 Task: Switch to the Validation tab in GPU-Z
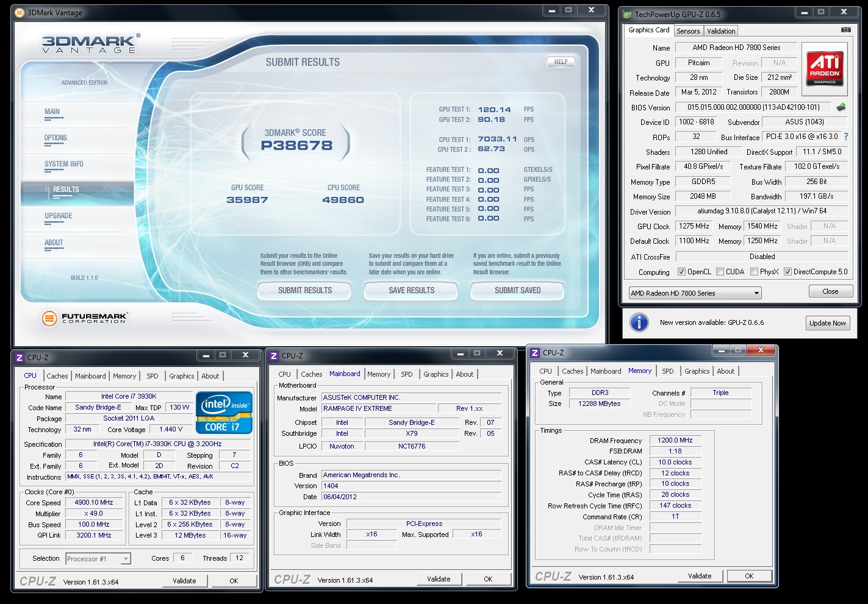(x=721, y=31)
